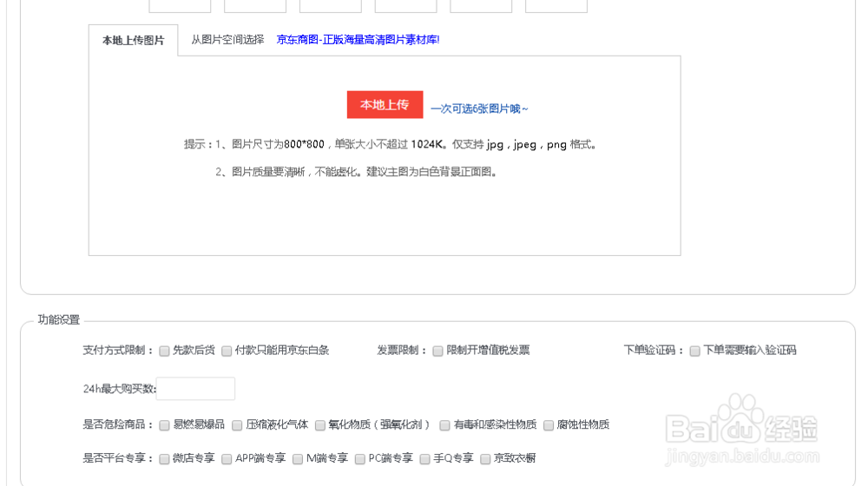Tick 有毒和感染性物质 checkbox
This screenshot has width=868, height=486.
point(444,425)
